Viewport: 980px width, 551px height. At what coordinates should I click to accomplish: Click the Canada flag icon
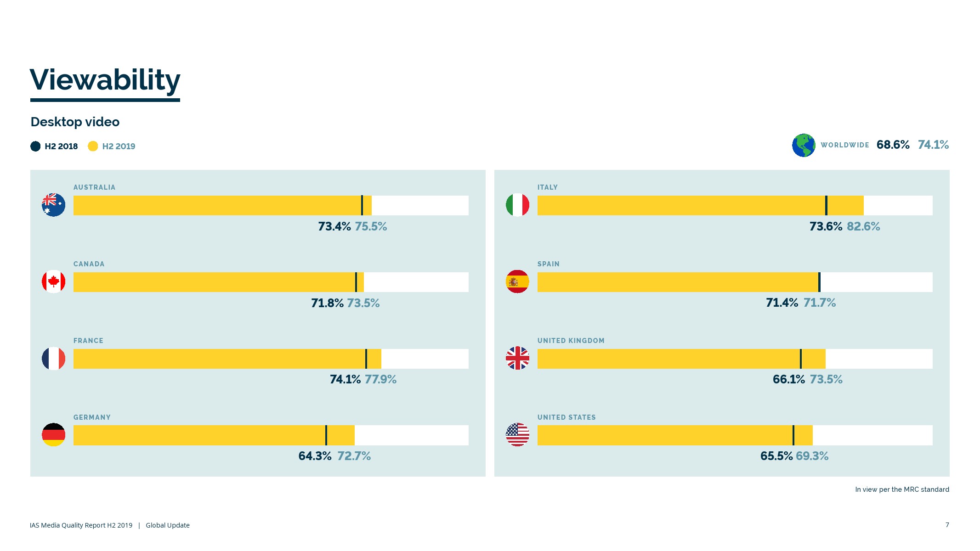coord(53,281)
